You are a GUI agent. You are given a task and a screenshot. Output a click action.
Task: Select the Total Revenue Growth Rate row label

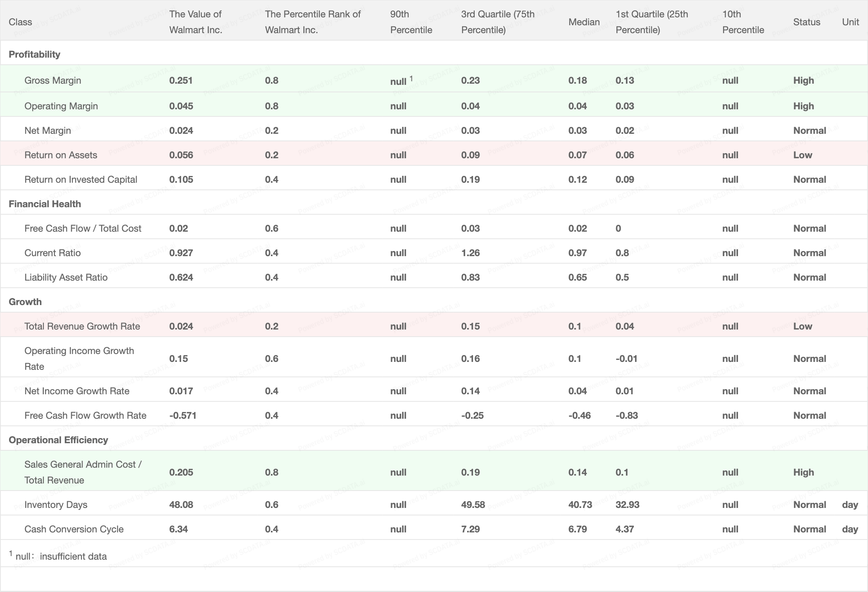(x=82, y=326)
